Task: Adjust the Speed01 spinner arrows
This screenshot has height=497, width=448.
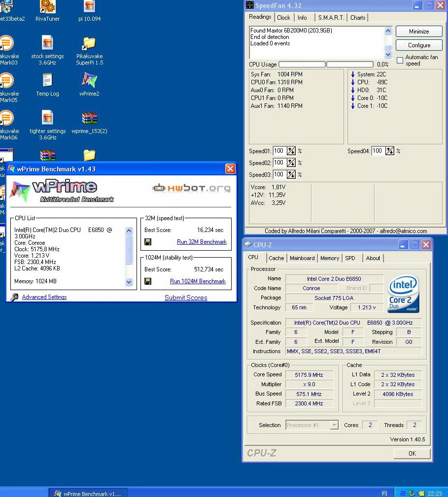Action: point(291,151)
